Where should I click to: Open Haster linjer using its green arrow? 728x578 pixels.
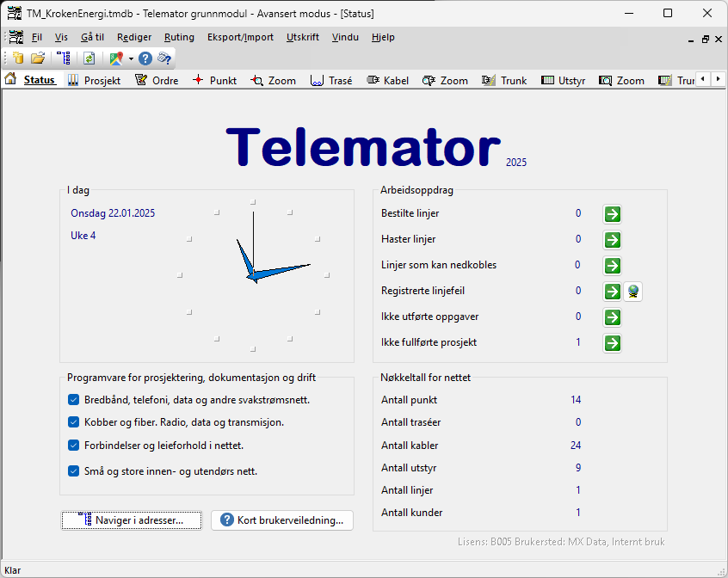[x=613, y=240]
